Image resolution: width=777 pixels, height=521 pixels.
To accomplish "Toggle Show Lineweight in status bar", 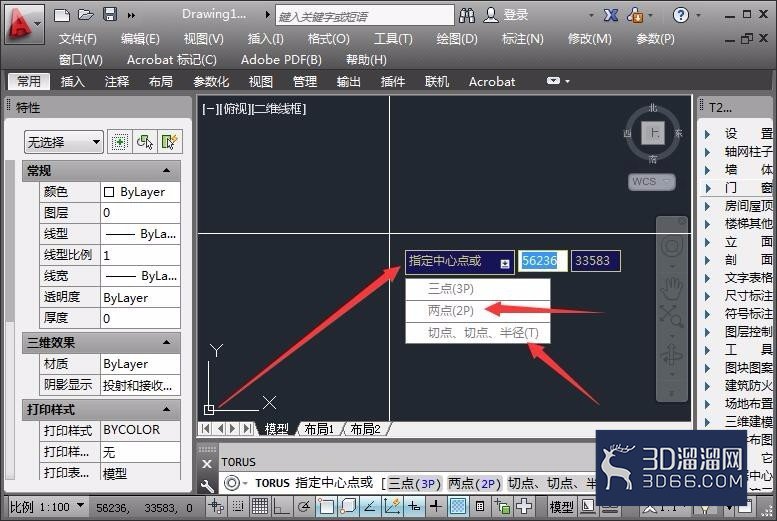I will tap(436, 507).
